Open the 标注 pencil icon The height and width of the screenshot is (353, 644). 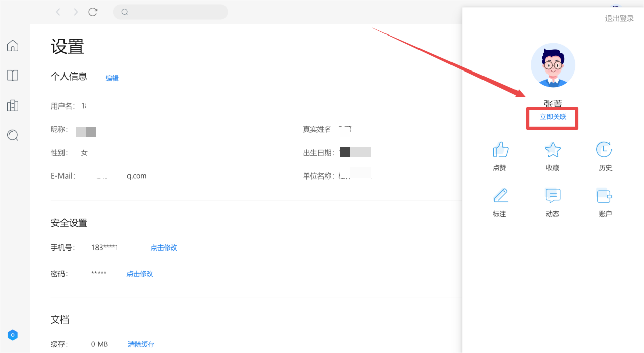point(500,196)
